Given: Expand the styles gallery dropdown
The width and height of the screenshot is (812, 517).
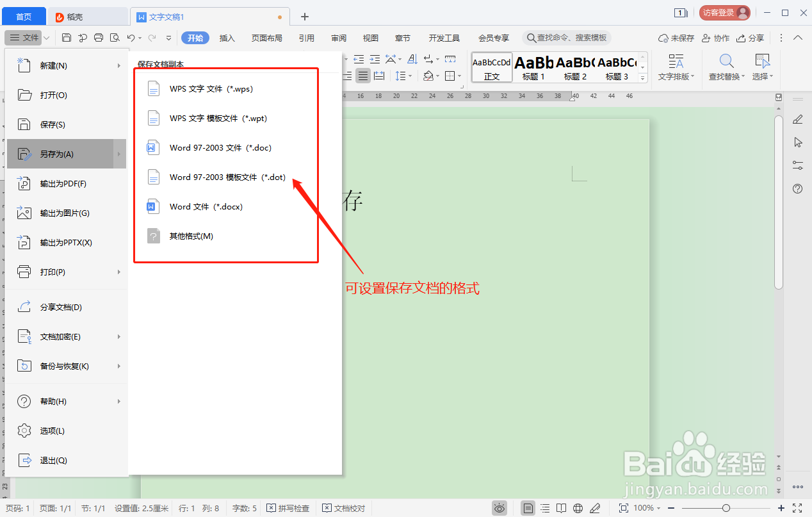Looking at the screenshot, I should point(643,78).
